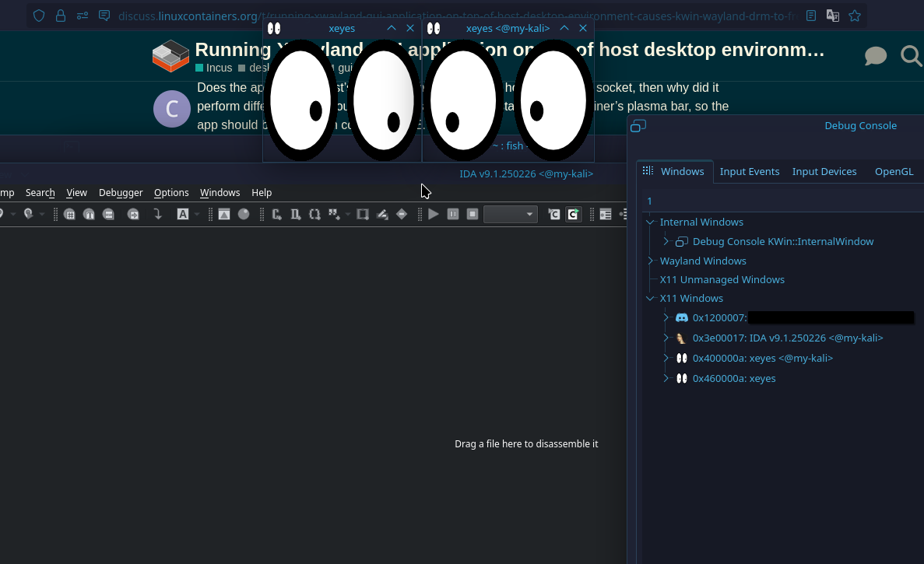
Task: Click the translate page icon in address bar
Action: tap(833, 16)
